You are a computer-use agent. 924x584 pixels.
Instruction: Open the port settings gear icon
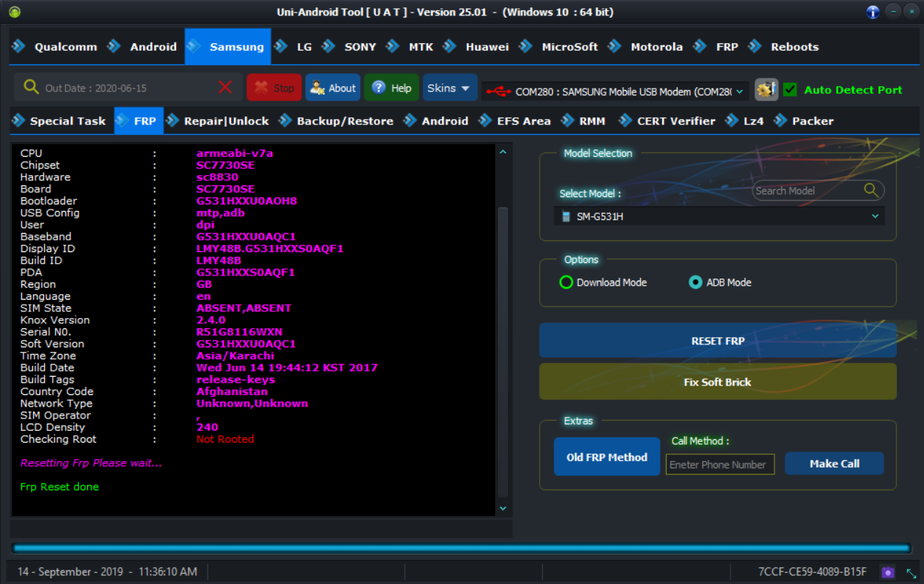click(766, 89)
